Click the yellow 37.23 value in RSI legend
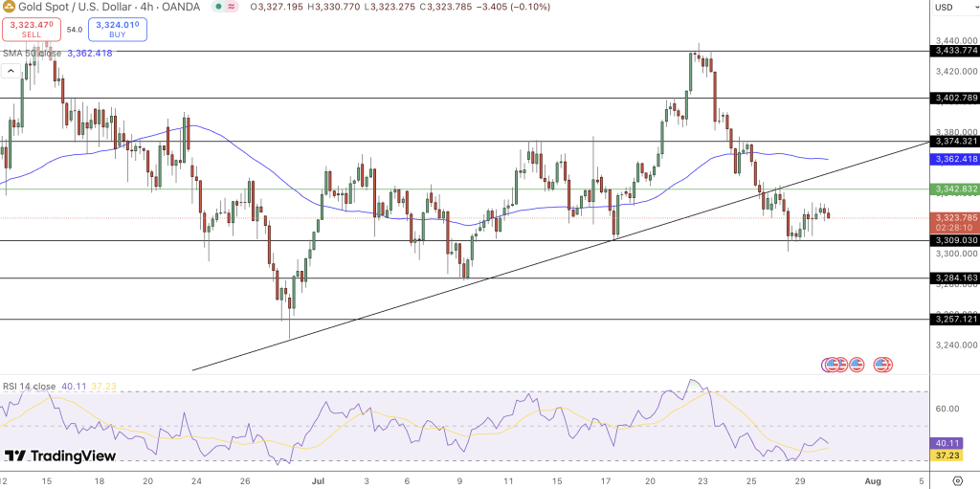The height and width of the screenshot is (489, 980). coord(101,387)
